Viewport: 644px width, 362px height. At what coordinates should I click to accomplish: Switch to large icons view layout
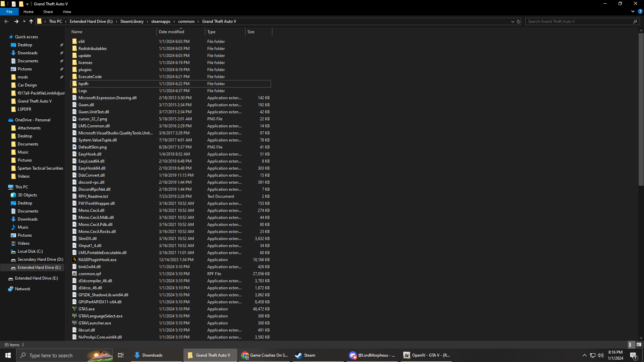pos(639,345)
